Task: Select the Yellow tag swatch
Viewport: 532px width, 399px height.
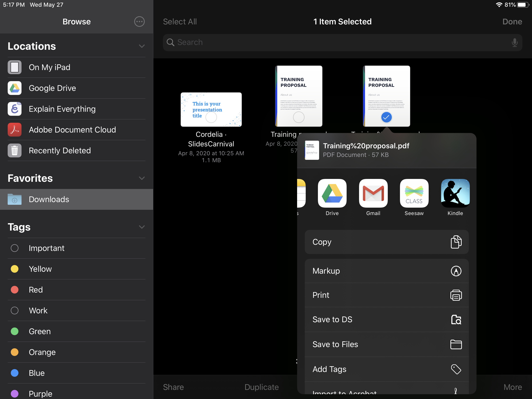Action: (14, 269)
